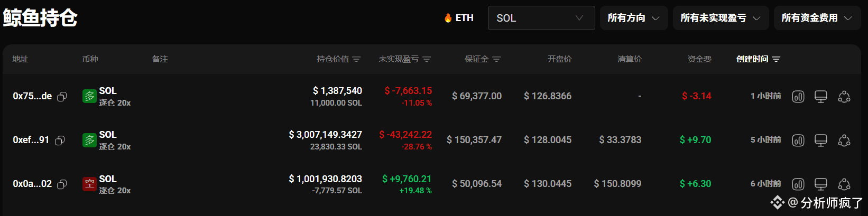Viewport: 868px width, 216px height.
Task: Open chart icon for 0x75...de row
Action: pos(798,97)
